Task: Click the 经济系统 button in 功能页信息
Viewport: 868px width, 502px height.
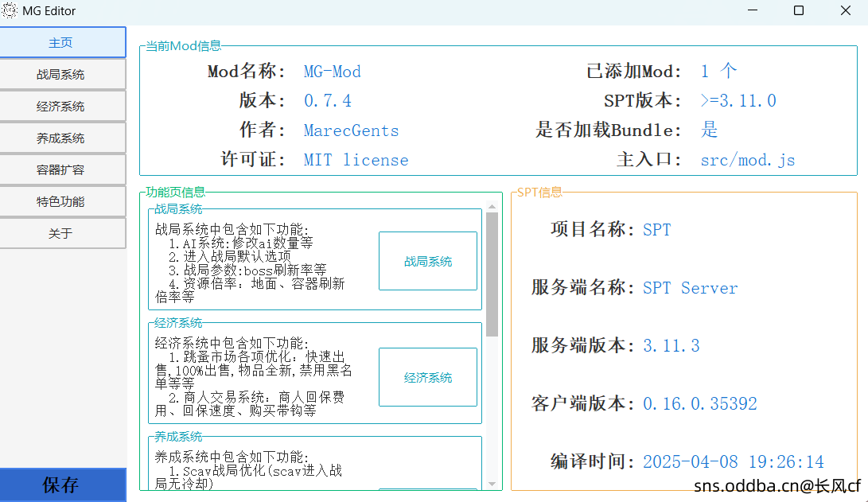Action: point(428,377)
